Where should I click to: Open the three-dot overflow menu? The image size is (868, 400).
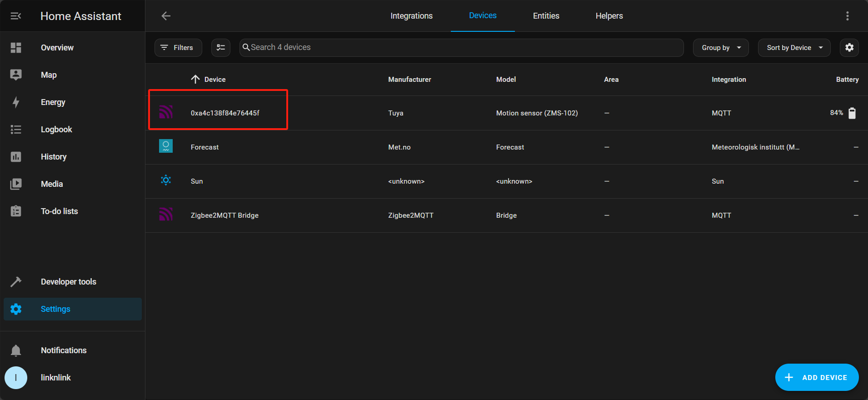847,16
